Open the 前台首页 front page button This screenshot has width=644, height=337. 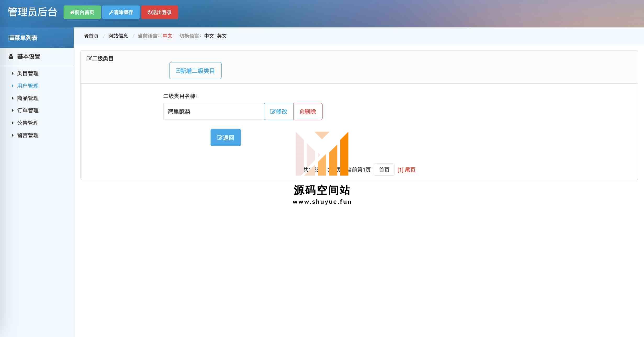coord(82,12)
